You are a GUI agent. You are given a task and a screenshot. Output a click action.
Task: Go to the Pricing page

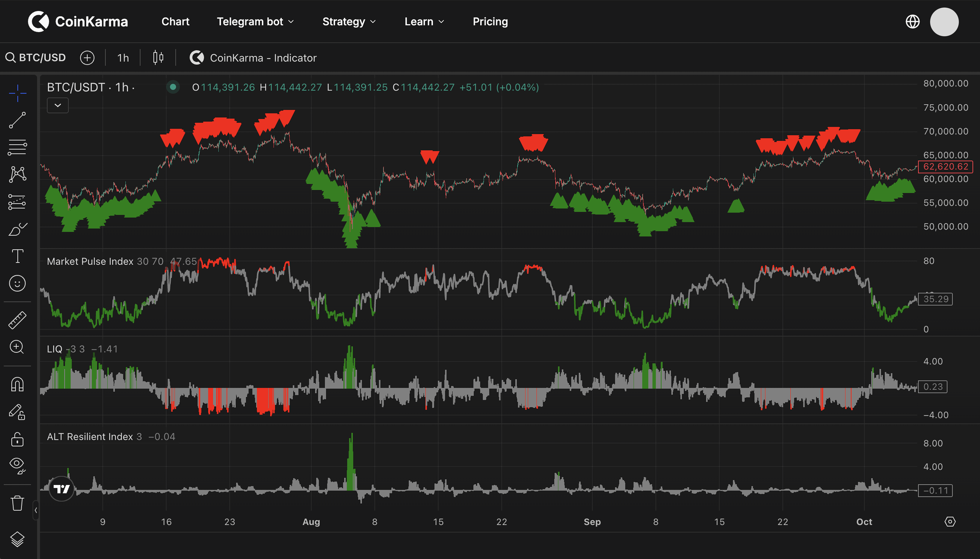click(490, 21)
